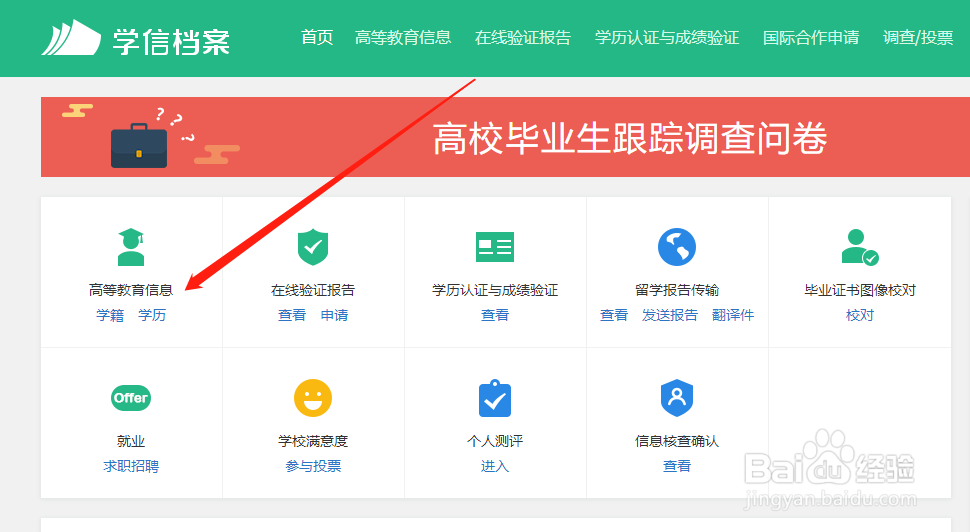Click the 校对 link

(x=860, y=315)
